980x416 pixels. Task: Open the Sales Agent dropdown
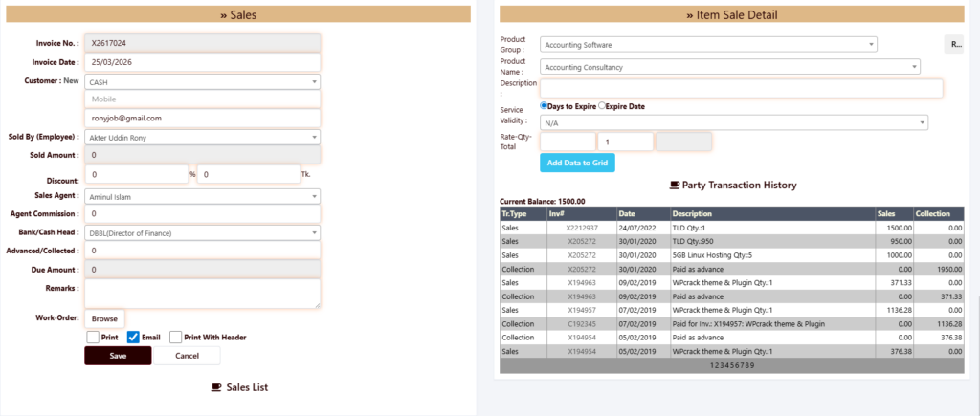coord(202,196)
